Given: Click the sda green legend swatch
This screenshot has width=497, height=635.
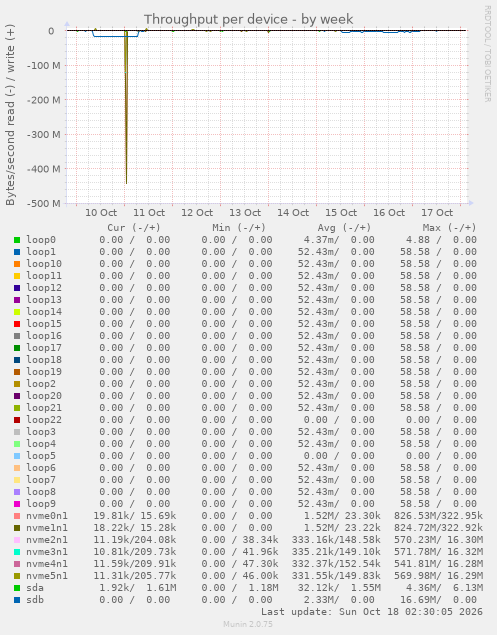Looking at the screenshot, I should [x=17, y=588].
